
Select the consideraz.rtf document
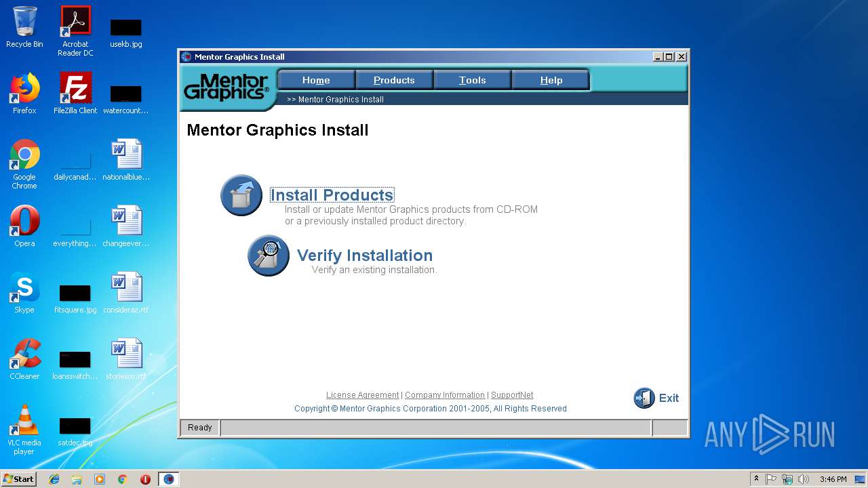point(126,293)
